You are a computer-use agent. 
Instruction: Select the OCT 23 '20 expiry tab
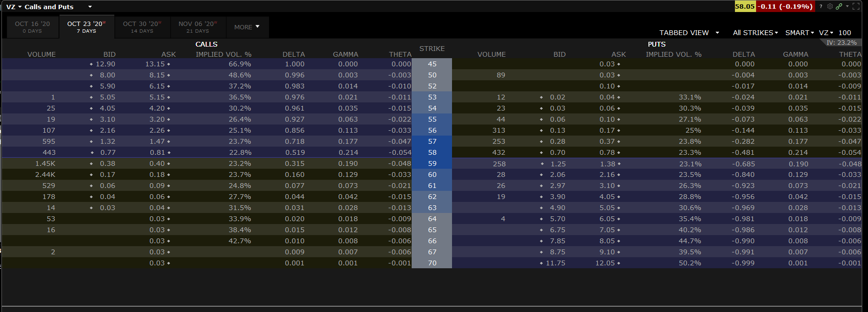click(86, 27)
